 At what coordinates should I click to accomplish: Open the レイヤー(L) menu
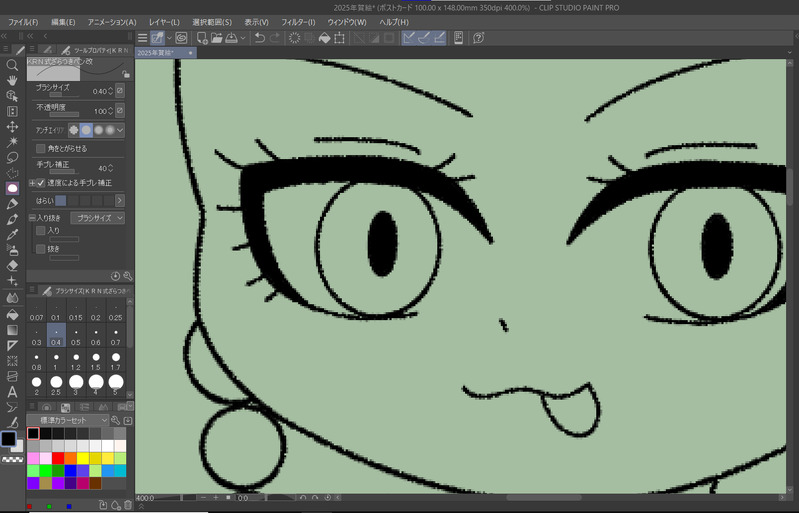[164, 22]
